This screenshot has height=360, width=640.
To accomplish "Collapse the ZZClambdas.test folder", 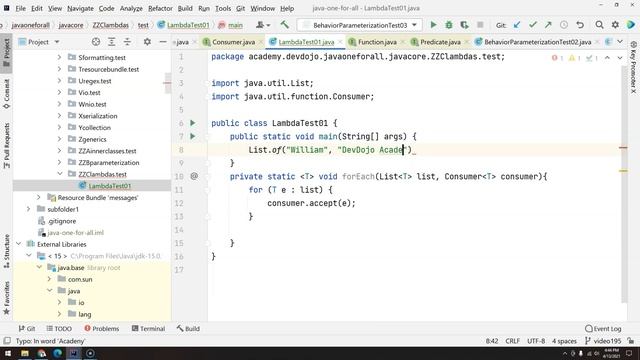I will point(60,174).
